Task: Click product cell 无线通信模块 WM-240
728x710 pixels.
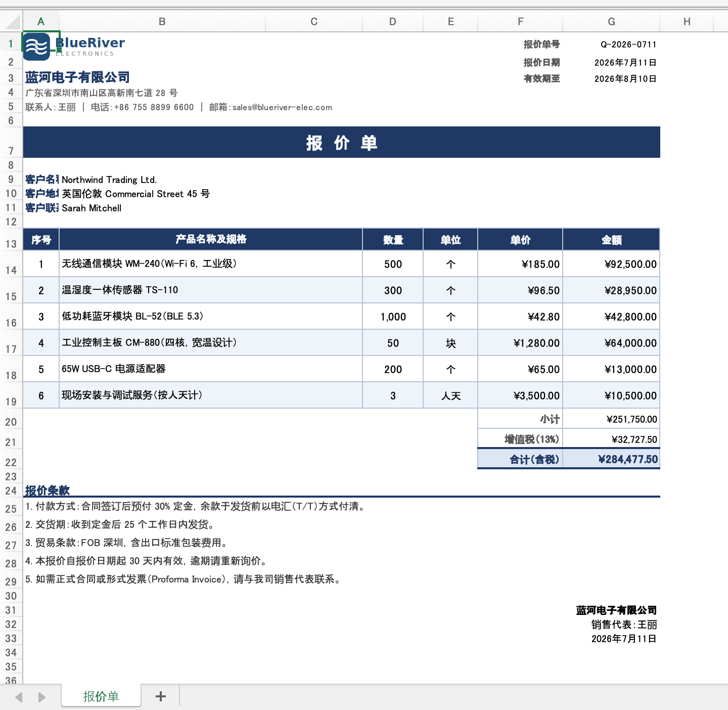Action: 211,263
